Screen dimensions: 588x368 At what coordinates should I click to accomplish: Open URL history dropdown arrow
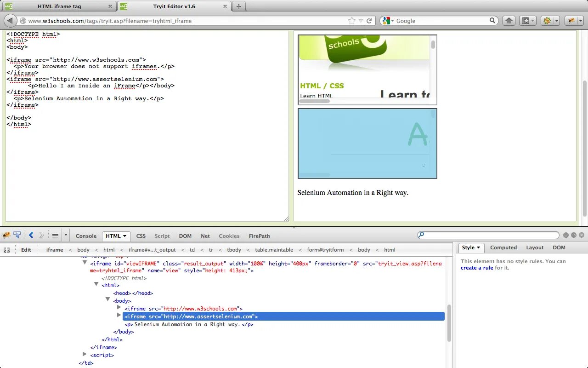click(361, 21)
